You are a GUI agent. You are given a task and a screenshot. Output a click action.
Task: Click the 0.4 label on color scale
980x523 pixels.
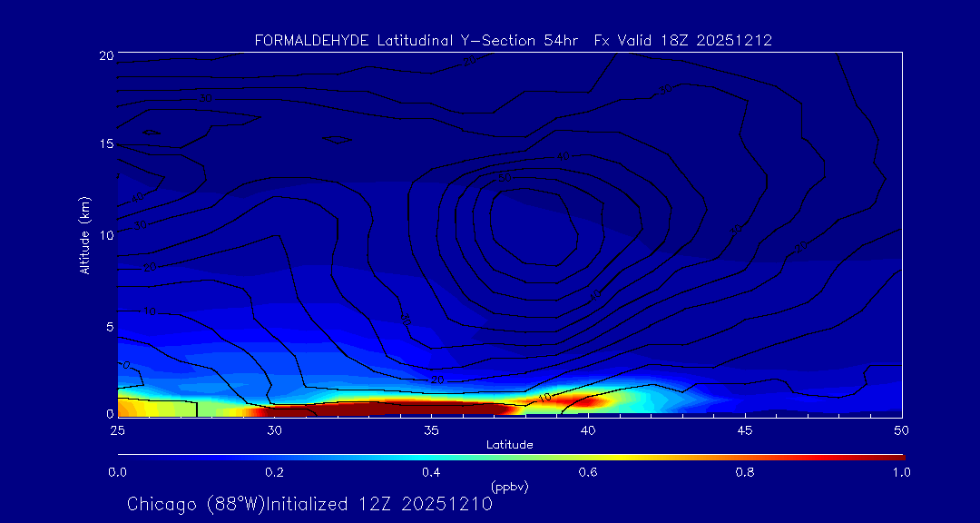coord(431,472)
